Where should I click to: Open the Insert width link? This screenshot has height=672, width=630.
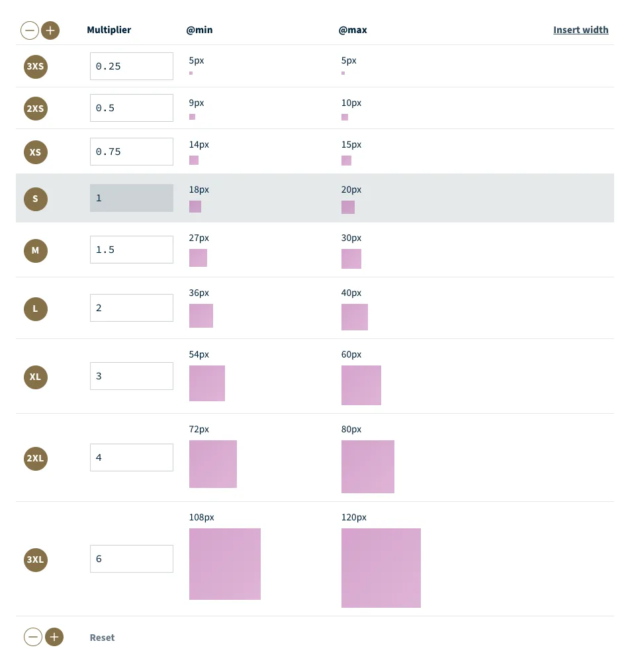(x=580, y=30)
